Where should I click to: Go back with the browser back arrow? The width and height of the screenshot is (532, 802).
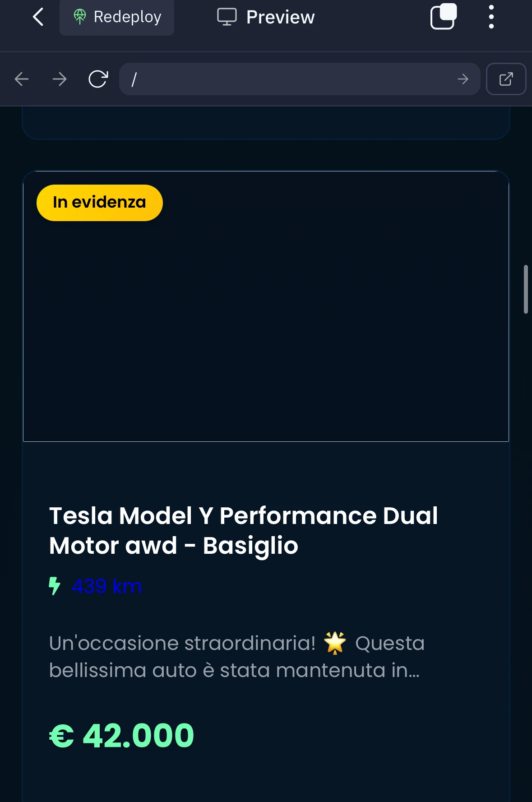(22, 79)
